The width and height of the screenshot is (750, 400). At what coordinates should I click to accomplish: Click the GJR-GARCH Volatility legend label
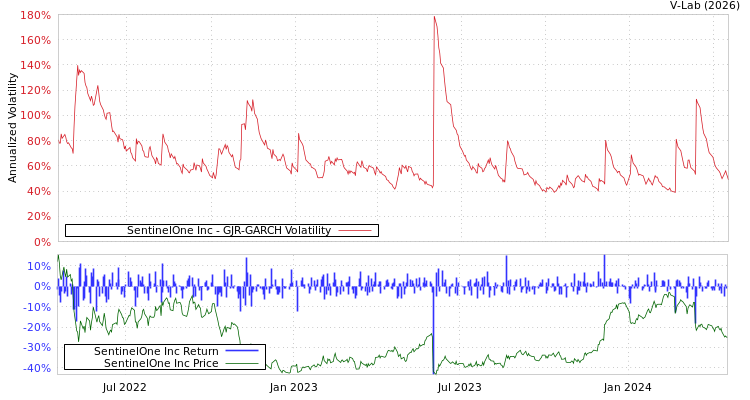[228, 230]
